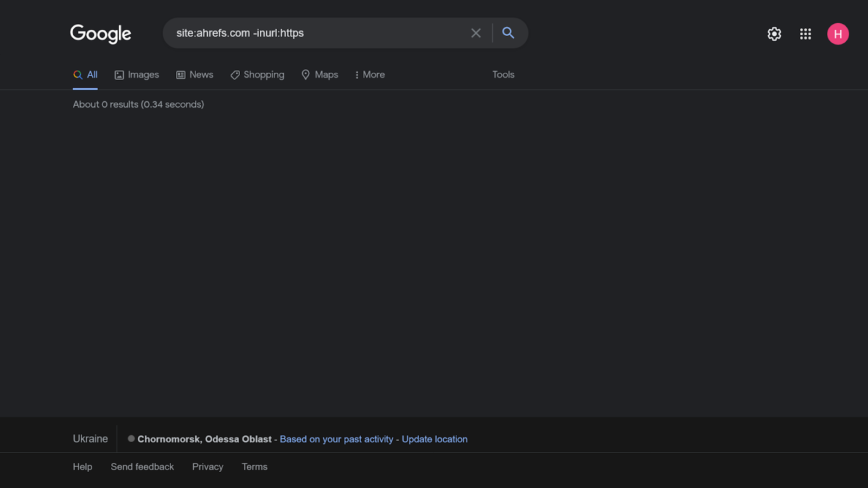Viewport: 868px width, 488px height.
Task: Switch to the Shopping tab
Action: coord(257,75)
